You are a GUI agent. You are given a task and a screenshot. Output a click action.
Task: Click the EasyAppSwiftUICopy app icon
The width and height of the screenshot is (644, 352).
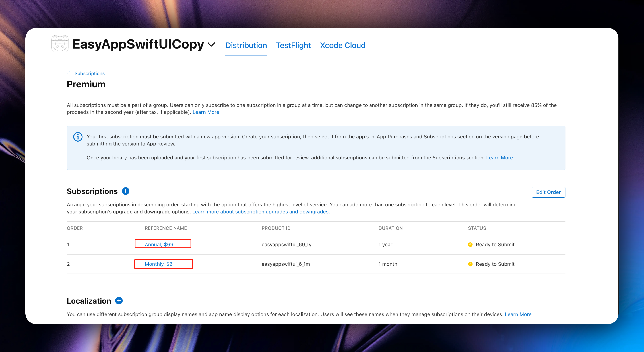(x=60, y=44)
